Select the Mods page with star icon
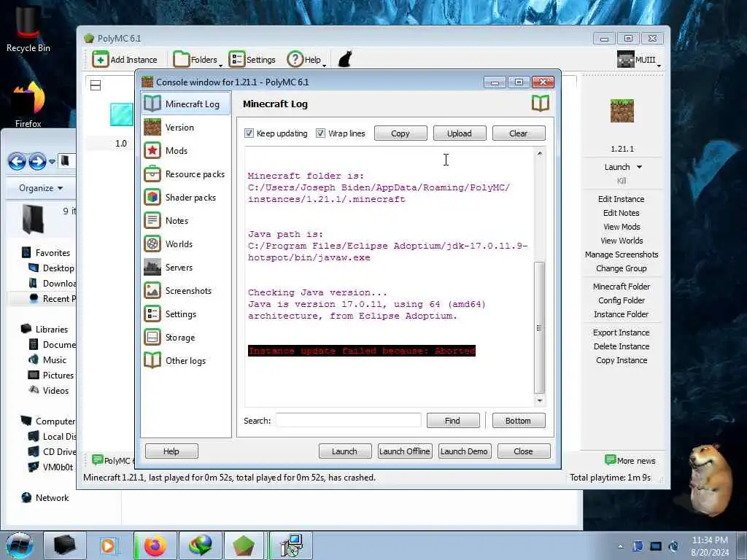747x560 pixels. point(186,150)
